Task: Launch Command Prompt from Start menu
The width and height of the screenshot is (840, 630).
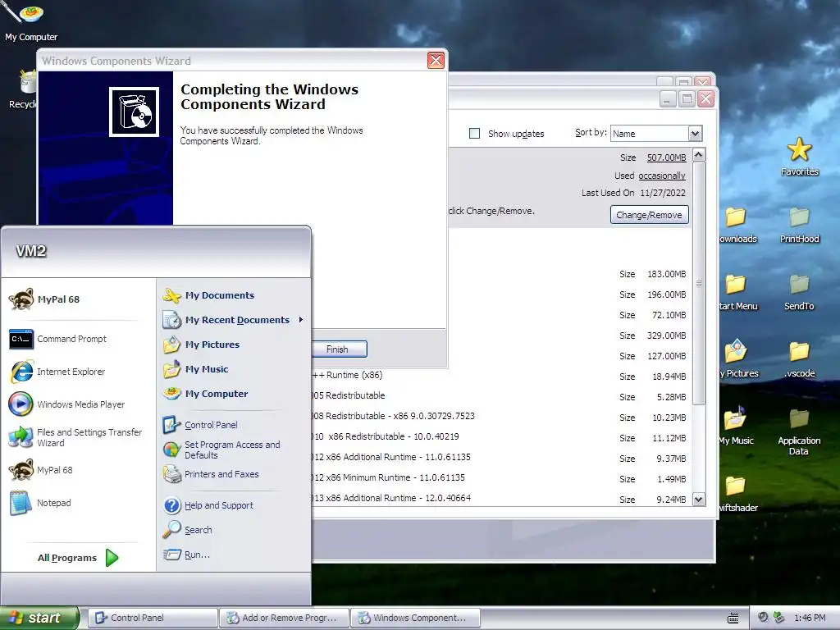Action: [x=58, y=339]
